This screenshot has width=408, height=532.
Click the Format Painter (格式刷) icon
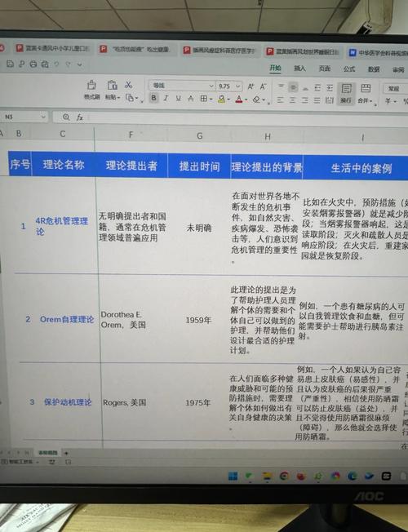coord(91,85)
